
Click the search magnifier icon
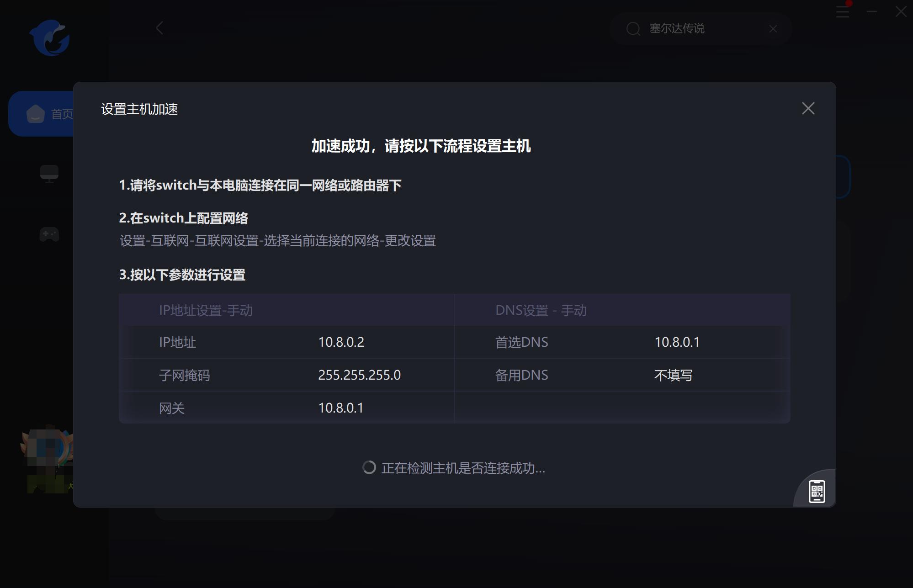(634, 29)
